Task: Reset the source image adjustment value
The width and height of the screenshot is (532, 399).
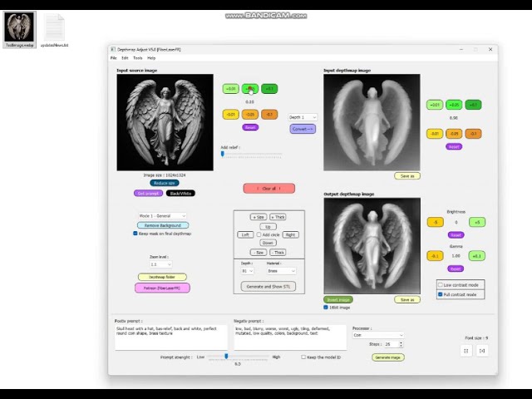Action: tap(250, 127)
